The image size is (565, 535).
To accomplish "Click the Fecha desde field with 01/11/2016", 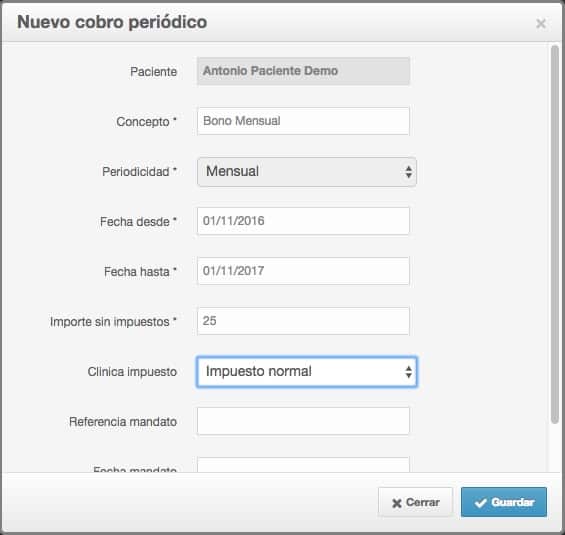I will click(303, 221).
